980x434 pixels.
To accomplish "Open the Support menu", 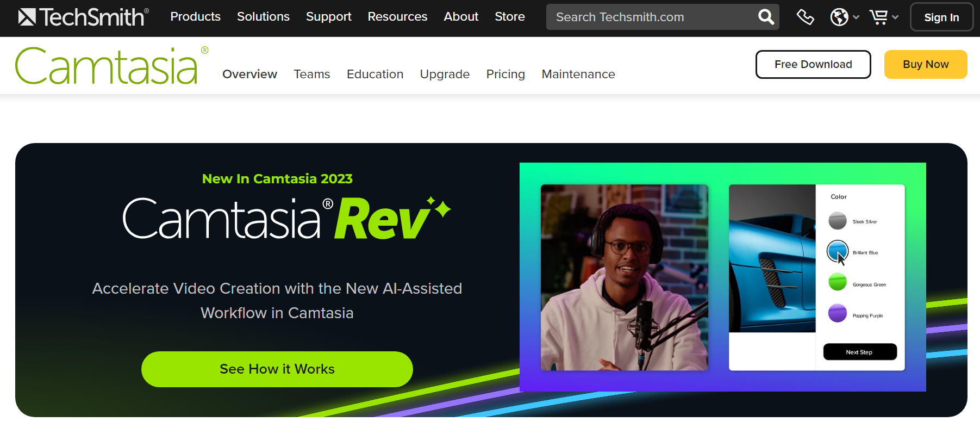I will tap(328, 17).
